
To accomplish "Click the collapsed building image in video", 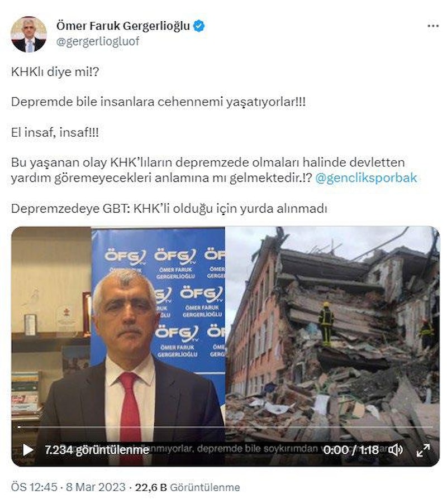I will 332,334.
